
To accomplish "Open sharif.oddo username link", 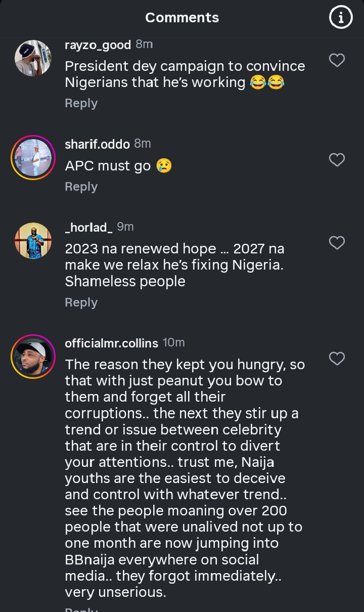I will tap(98, 144).
